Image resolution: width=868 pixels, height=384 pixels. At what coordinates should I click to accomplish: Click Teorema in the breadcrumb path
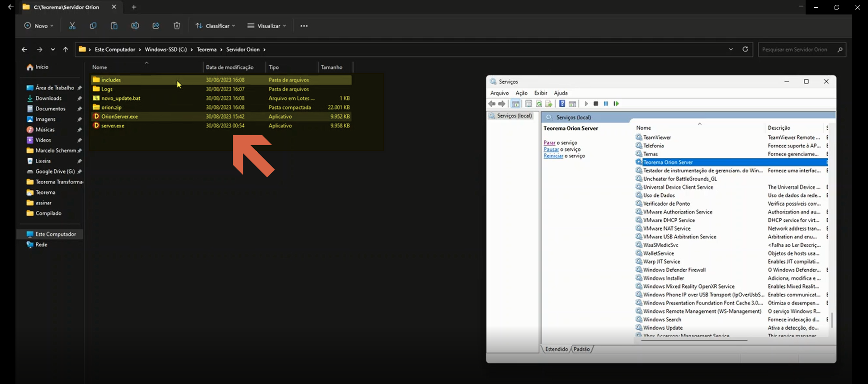(207, 49)
